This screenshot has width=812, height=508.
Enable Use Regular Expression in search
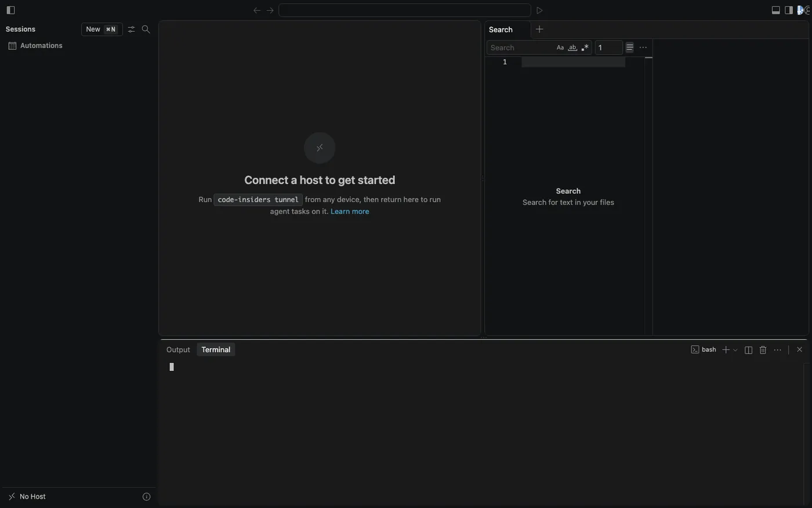(585, 48)
